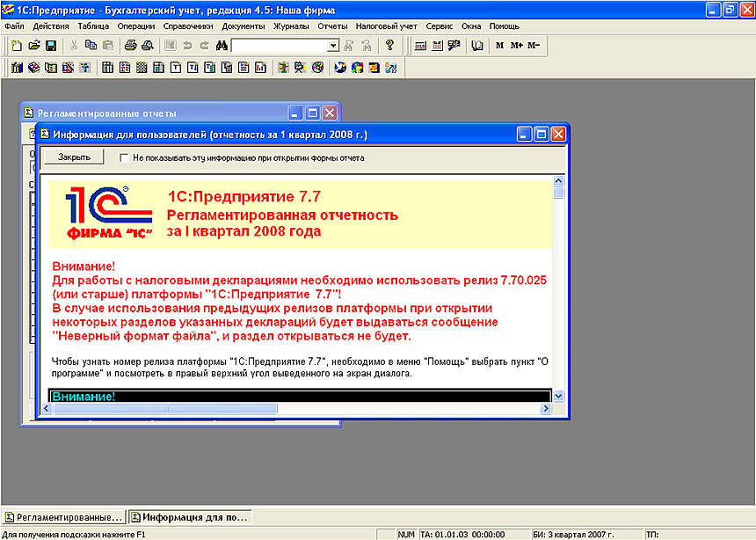Click the Open folder toolbar icon
The image size is (756, 540).
tap(33, 46)
